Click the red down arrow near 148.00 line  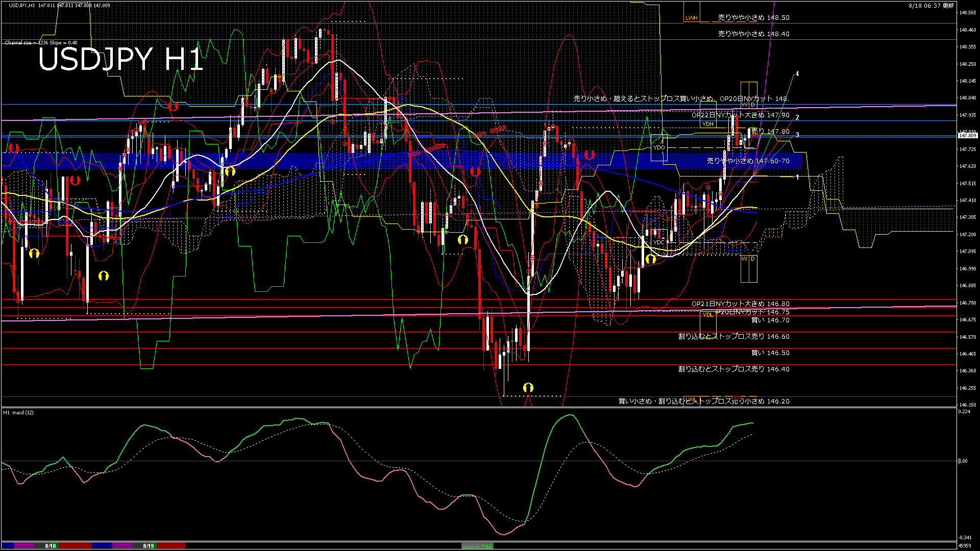[173, 106]
